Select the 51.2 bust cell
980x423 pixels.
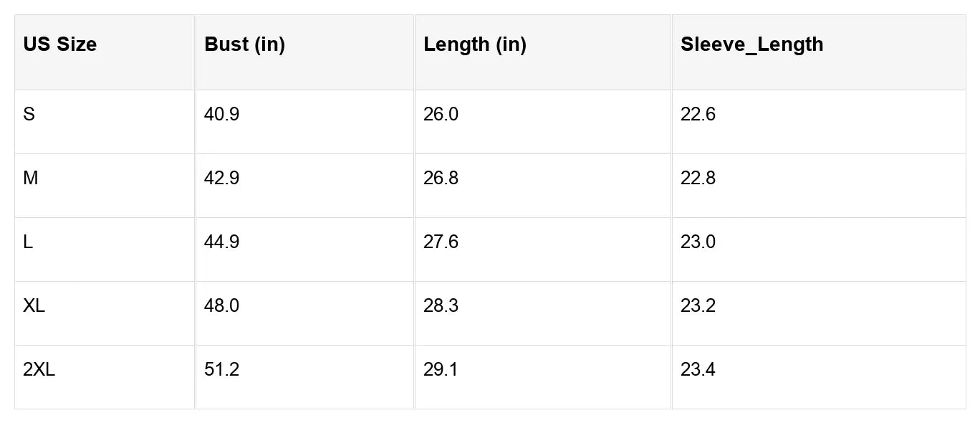(221, 370)
